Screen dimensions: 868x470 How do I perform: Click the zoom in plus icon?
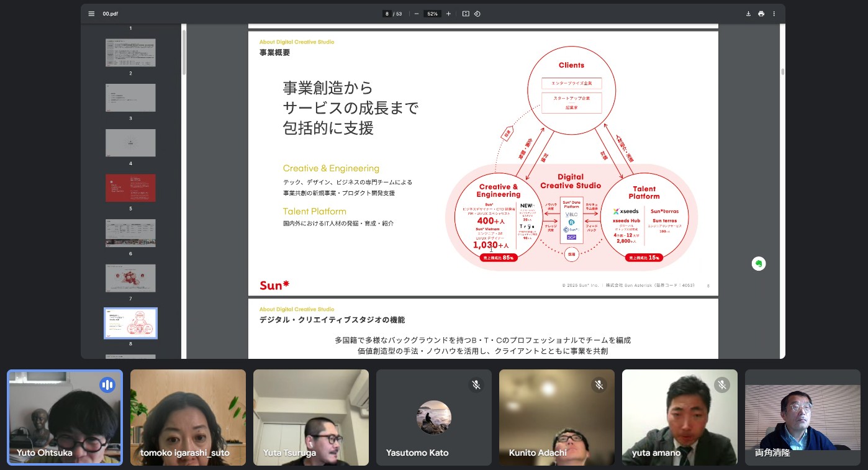(x=448, y=14)
